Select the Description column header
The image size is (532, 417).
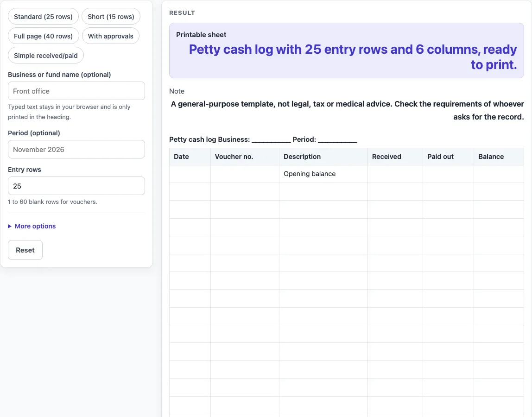(x=323, y=157)
